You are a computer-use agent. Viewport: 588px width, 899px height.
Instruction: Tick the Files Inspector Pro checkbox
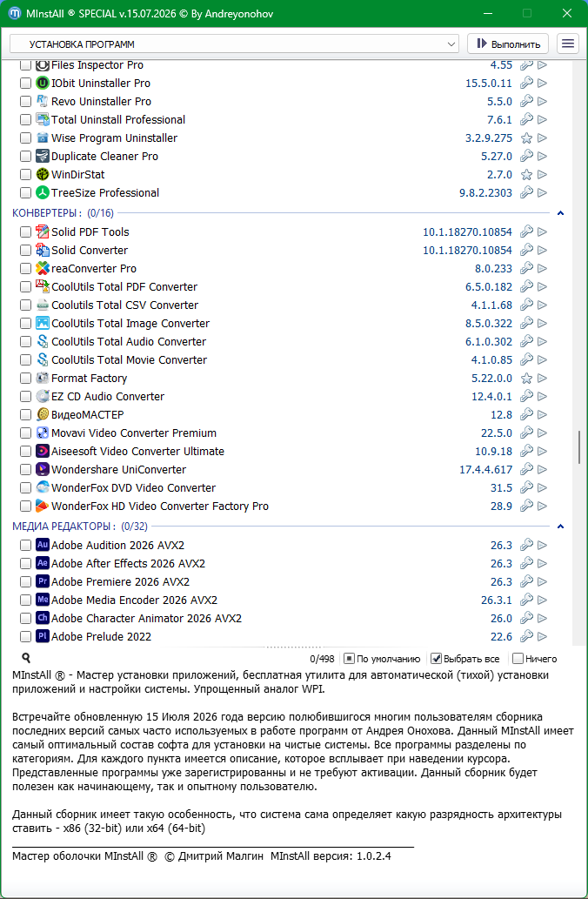click(25, 64)
